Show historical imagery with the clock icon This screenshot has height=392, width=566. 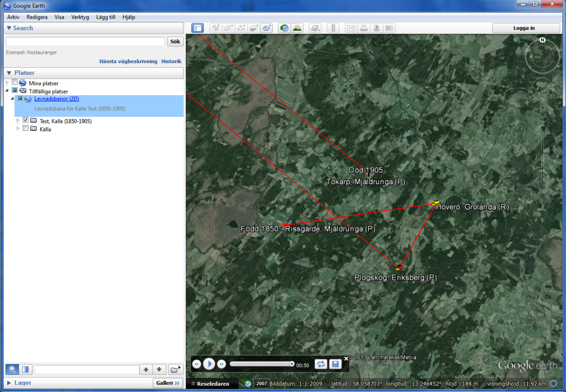click(285, 28)
